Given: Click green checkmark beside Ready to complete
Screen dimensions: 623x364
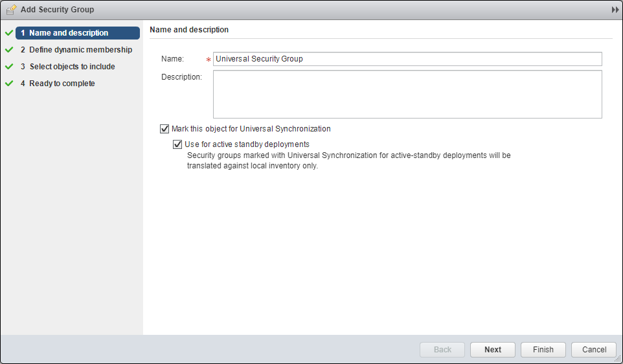Looking at the screenshot, I should [9, 84].
